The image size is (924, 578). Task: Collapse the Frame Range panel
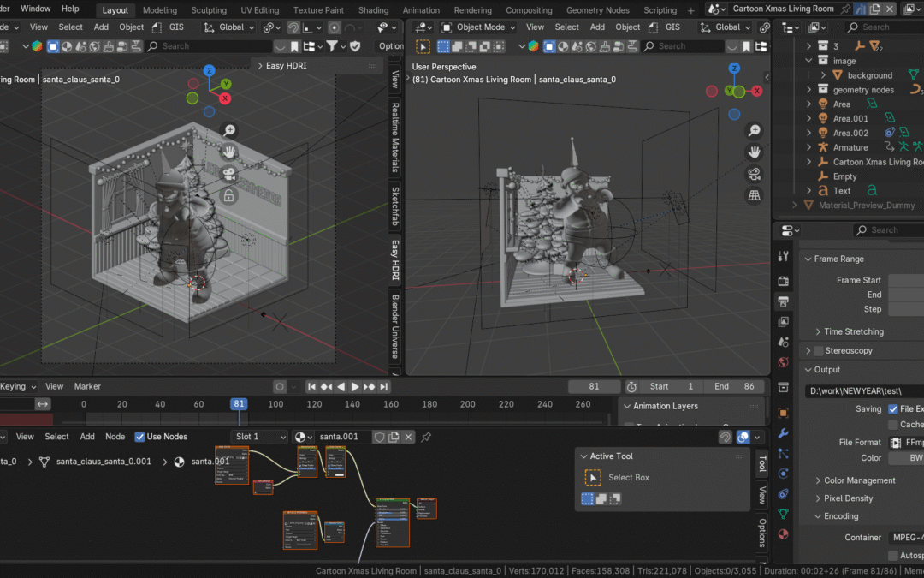[808, 259]
